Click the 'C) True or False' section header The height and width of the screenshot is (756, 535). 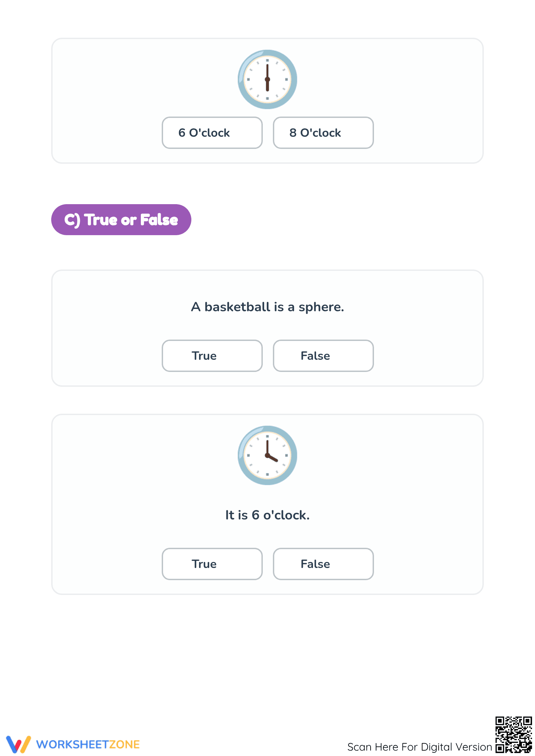pyautogui.click(x=121, y=220)
